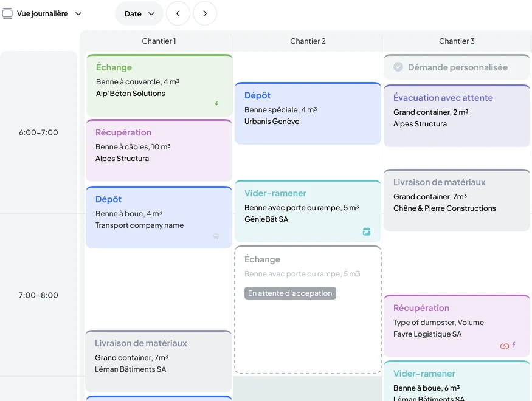532x401 pixels.
Task: Click Livraison de matériaux title on Chêne & Pierre card
Action: tap(440, 182)
